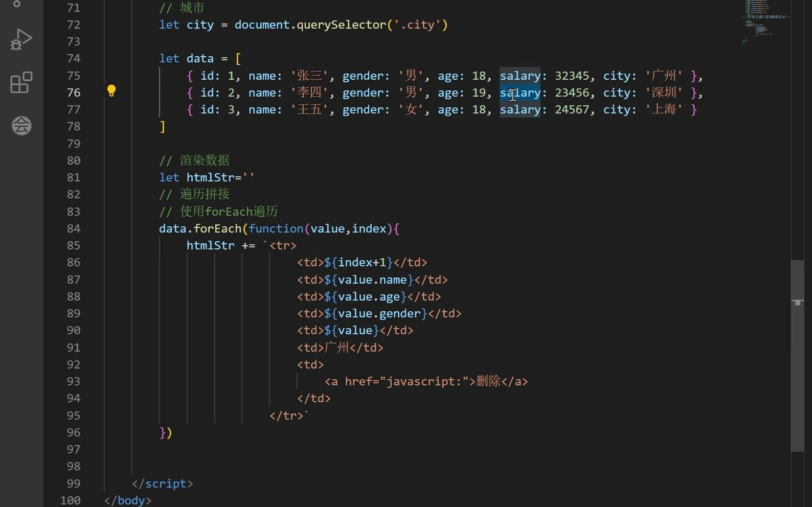Viewport: 812px width, 507px height.
Task: Click salary number 32345
Action: pos(572,76)
